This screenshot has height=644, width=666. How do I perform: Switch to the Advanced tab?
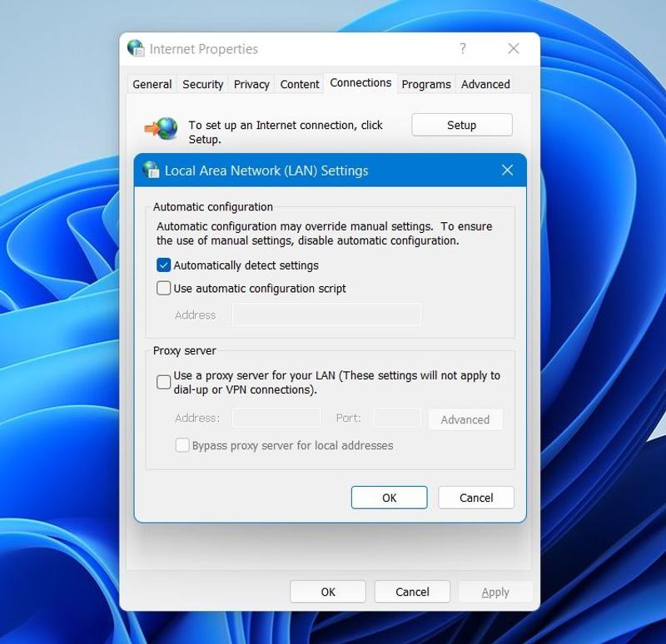click(x=485, y=84)
